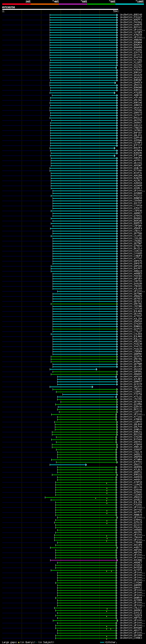Image resolution: width=146 pixels, height=644 pixels.
Task: Click the purple alignment bar for UniRef100_A0C9A6
Action: point(84,560)
